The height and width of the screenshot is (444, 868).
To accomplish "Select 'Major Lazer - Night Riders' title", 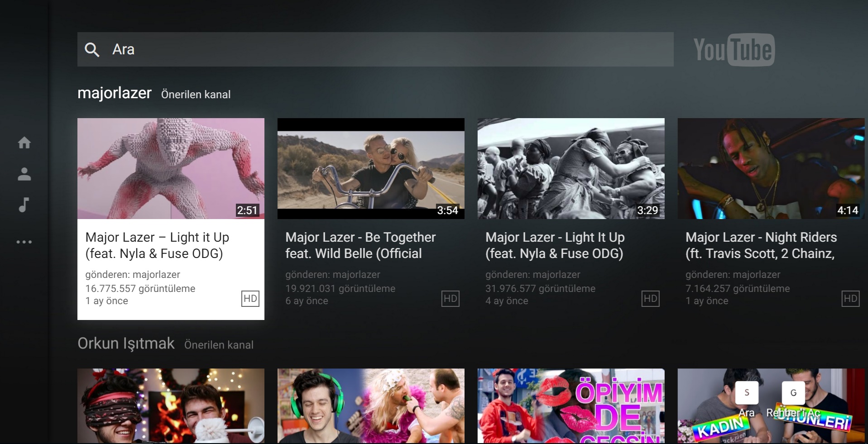I will pyautogui.click(x=761, y=245).
